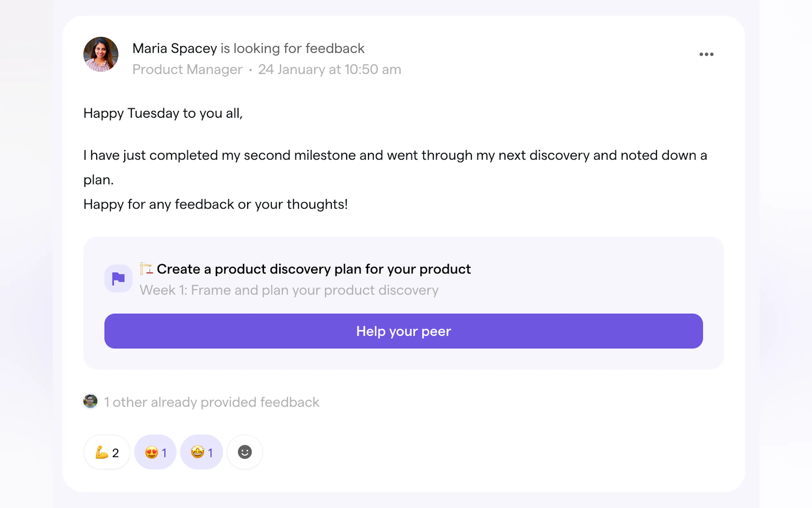Click the 24 January post timestamp
This screenshot has width=812, height=508.
[x=329, y=69]
